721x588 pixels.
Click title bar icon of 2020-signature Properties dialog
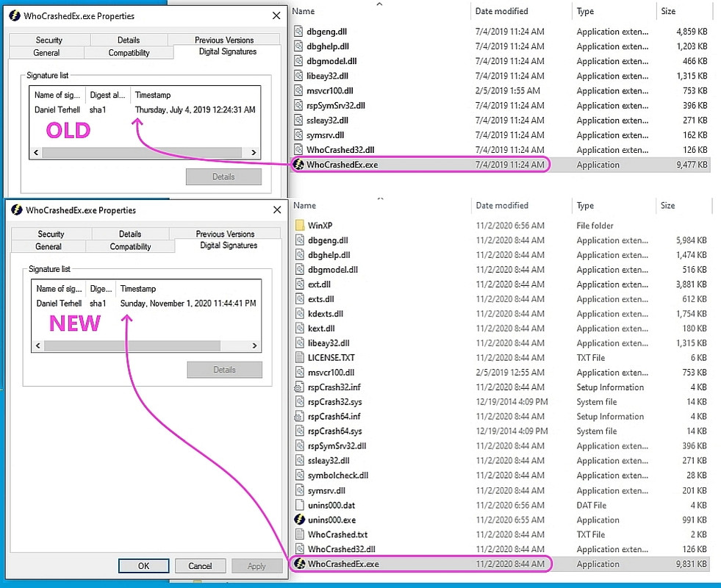tap(17, 210)
